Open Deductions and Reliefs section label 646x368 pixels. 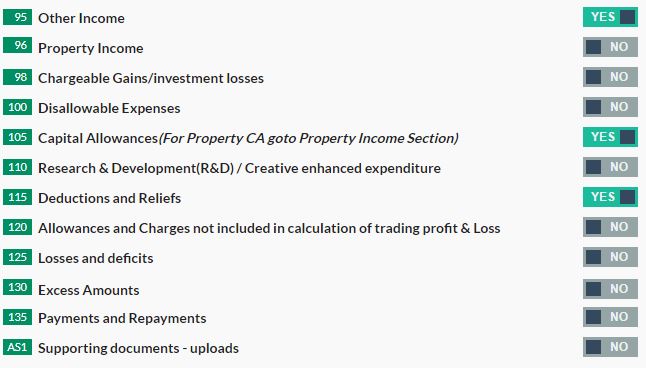110,198
